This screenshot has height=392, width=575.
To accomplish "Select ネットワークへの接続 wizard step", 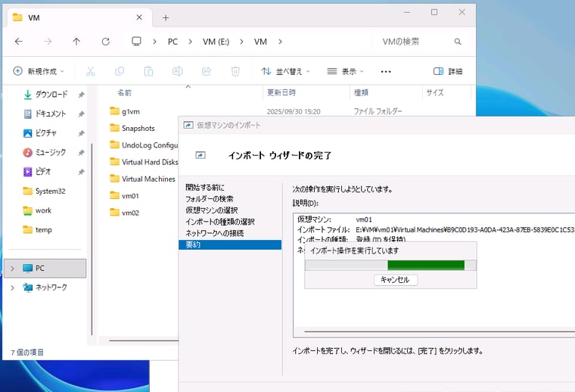I will tap(215, 233).
